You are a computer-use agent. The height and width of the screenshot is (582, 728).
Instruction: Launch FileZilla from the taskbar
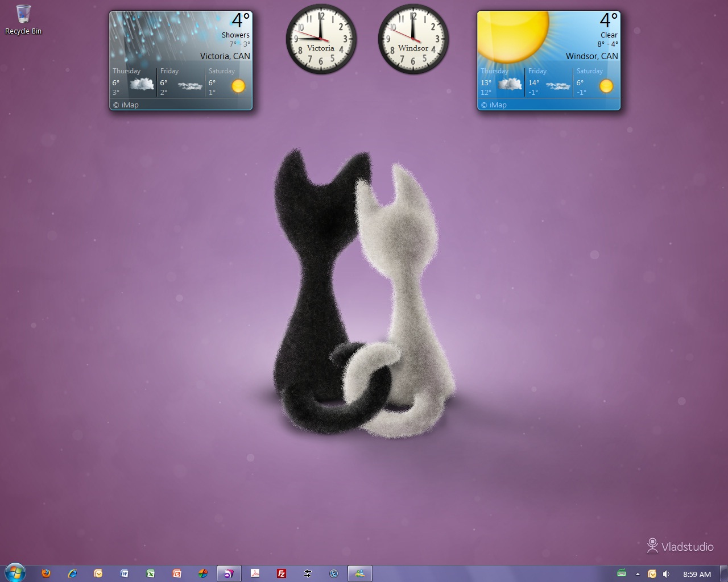click(x=281, y=573)
